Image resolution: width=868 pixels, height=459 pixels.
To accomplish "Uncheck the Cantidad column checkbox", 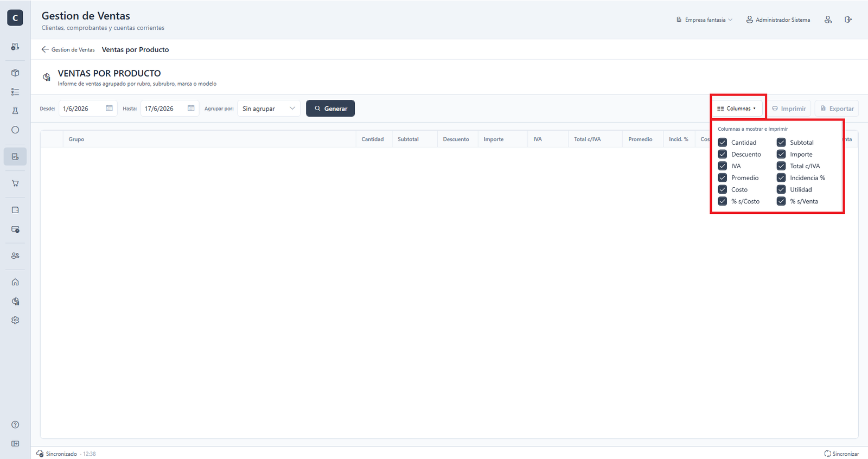I will click(x=723, y=143).
